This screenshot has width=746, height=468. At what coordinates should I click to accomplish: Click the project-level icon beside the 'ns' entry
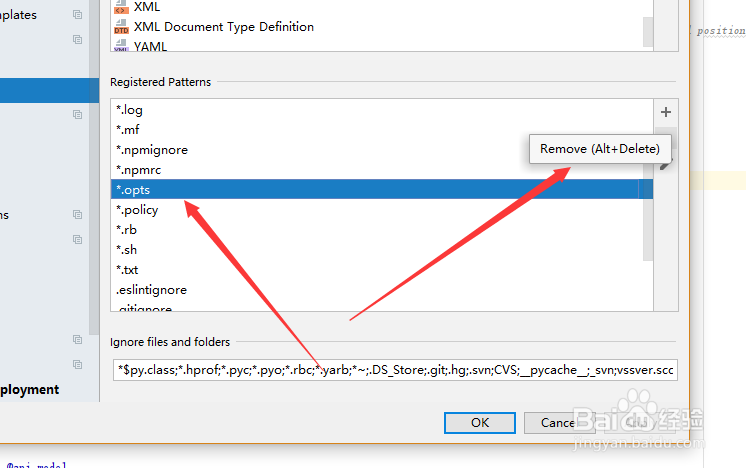click(x=78, y=215)
